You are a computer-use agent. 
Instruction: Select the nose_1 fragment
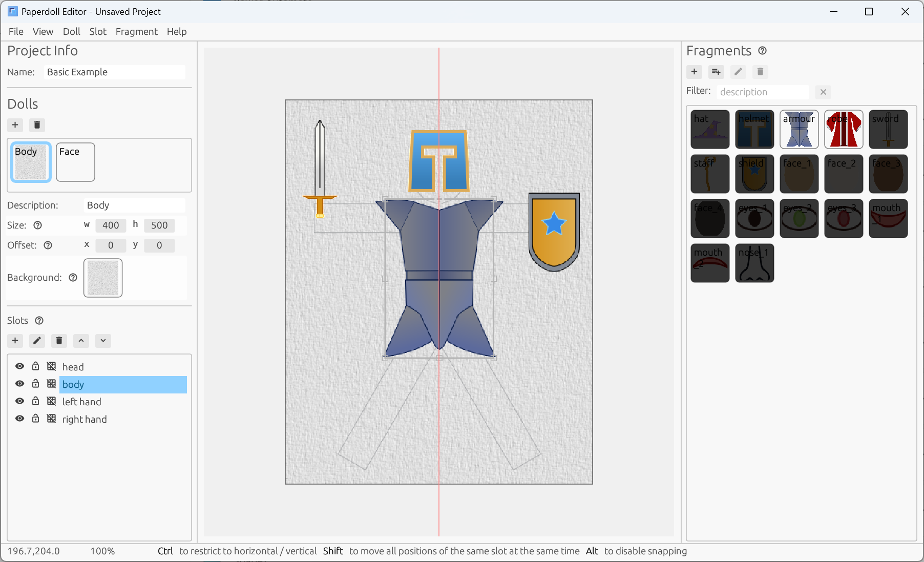pos(754,263)
